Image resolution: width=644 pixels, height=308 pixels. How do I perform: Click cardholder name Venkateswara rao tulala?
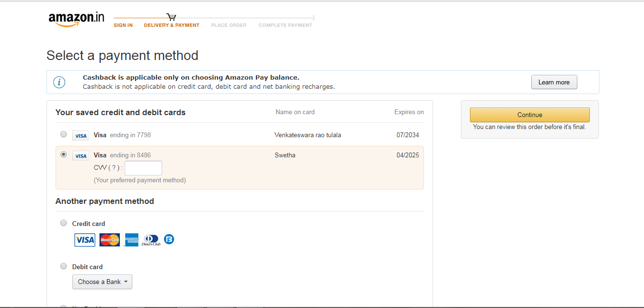point(308,135)
